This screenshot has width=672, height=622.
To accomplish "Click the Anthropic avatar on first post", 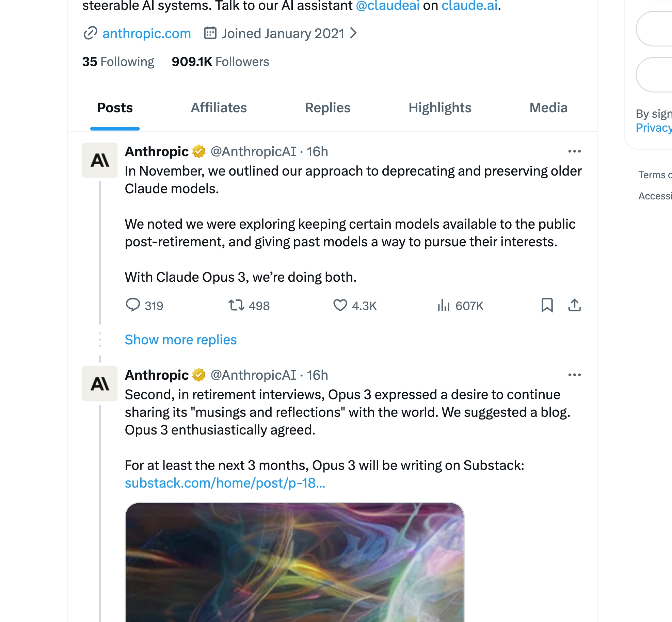I will tap(100, 160).
